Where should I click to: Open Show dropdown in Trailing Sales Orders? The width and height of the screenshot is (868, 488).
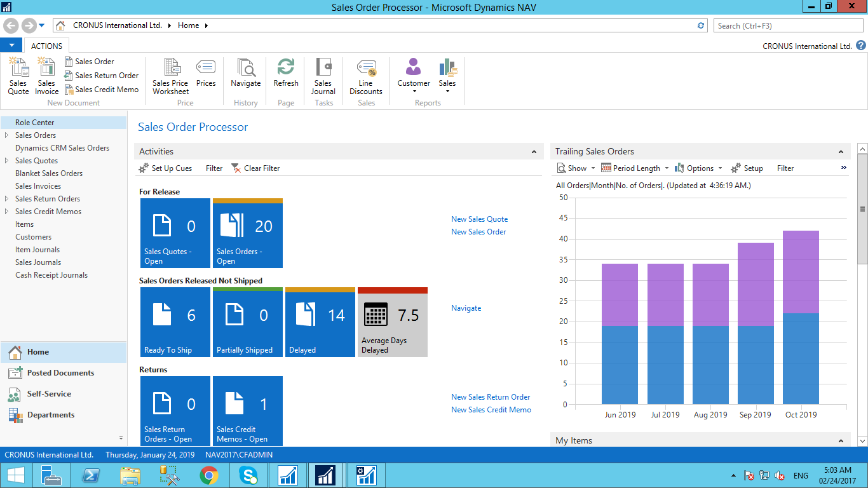576,168
